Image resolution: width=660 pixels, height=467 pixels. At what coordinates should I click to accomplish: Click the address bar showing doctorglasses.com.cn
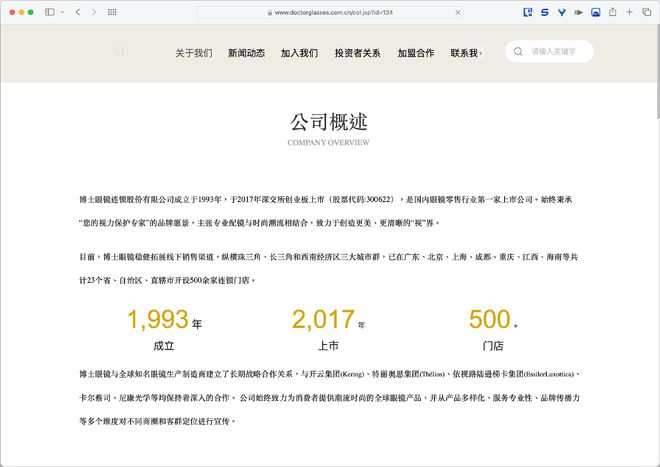330,13
